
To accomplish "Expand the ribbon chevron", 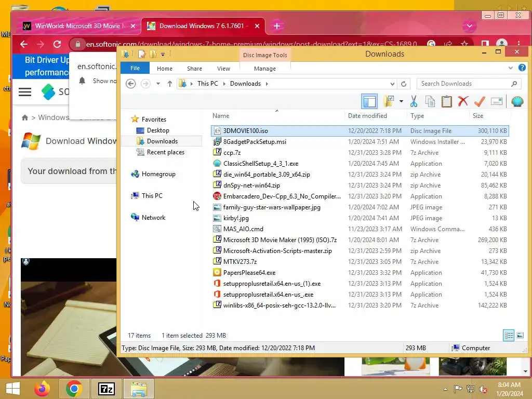I will 510,68.
